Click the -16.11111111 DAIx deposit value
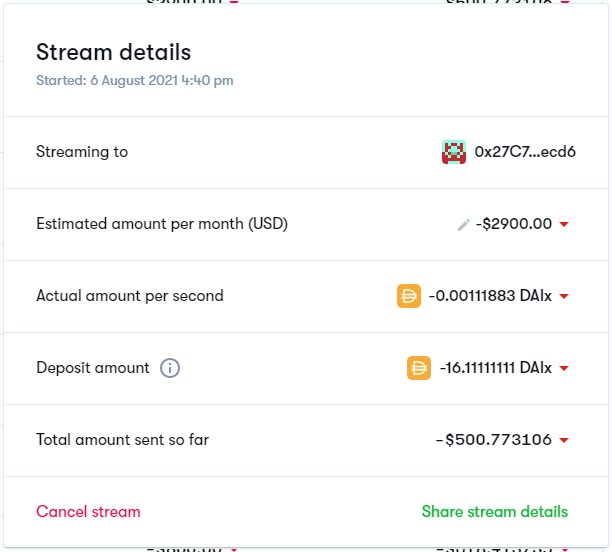This screenshot has height=552, width=612. coord(496,368)
